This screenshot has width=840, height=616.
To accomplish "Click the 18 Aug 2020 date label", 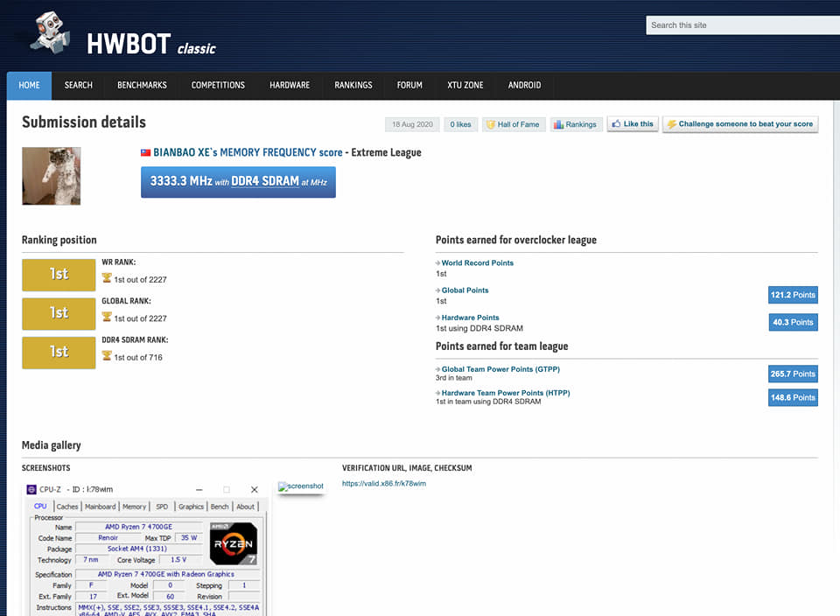I will click(412, 124).
